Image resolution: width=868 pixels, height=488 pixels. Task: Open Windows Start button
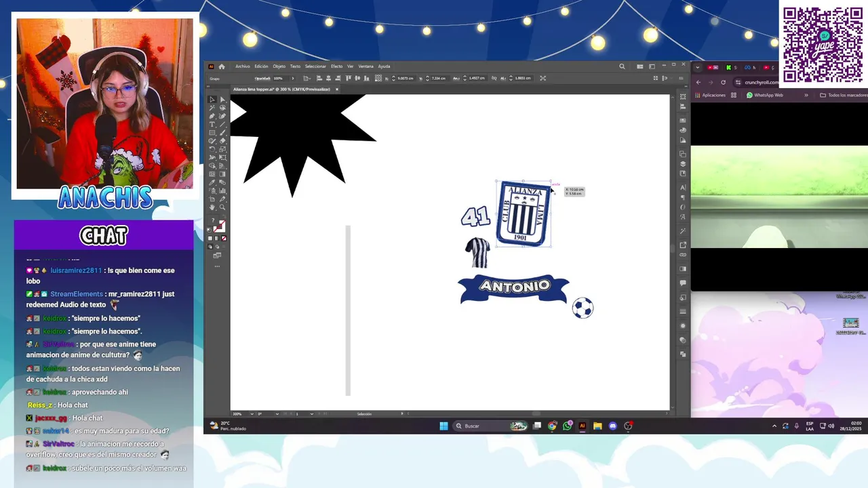coord(443,426)
